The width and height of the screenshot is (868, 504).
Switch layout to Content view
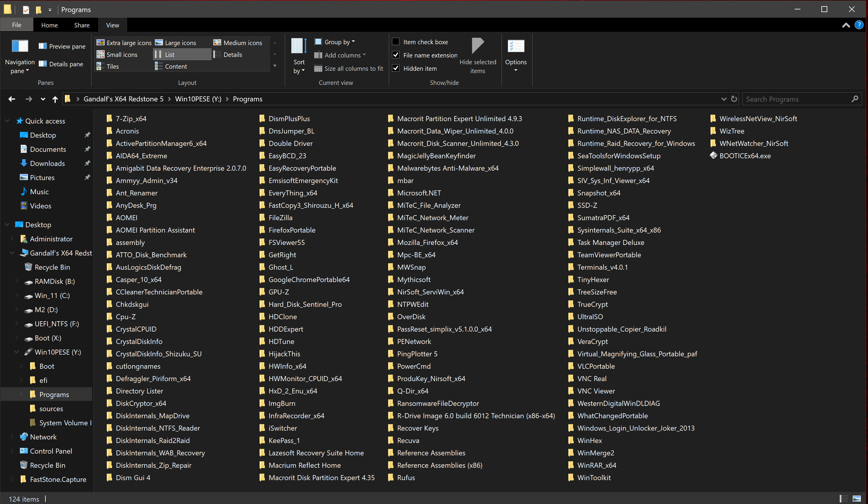point(171,66)
